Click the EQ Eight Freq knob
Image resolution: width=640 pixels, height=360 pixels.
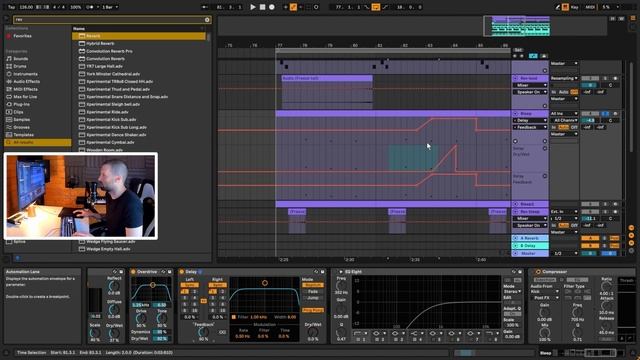tap(340, 286)
